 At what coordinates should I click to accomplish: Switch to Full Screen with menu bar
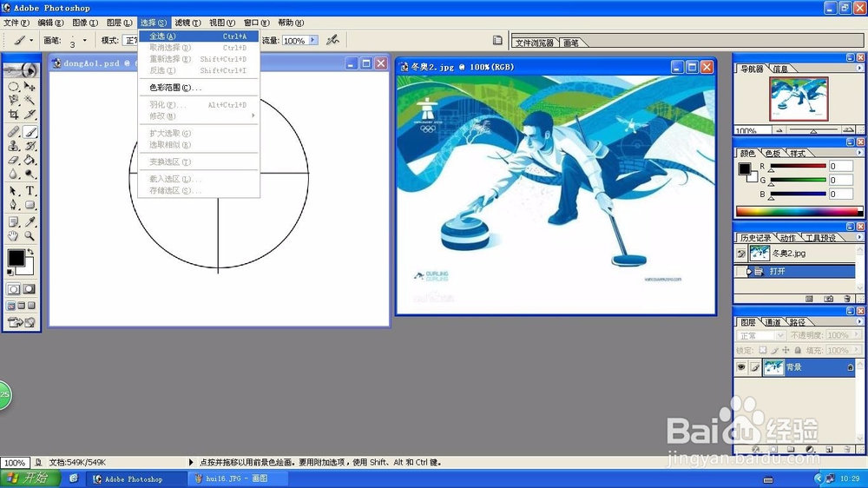pos(22,306)
